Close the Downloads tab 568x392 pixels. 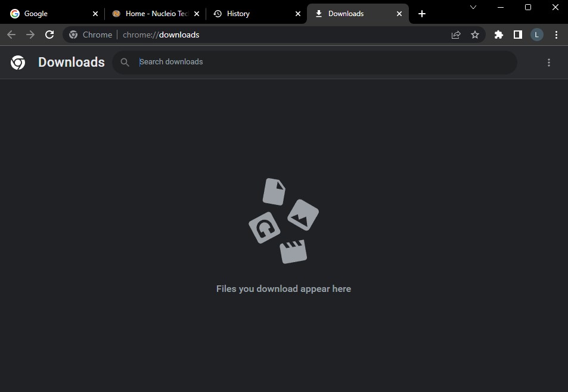coord(399,14)
